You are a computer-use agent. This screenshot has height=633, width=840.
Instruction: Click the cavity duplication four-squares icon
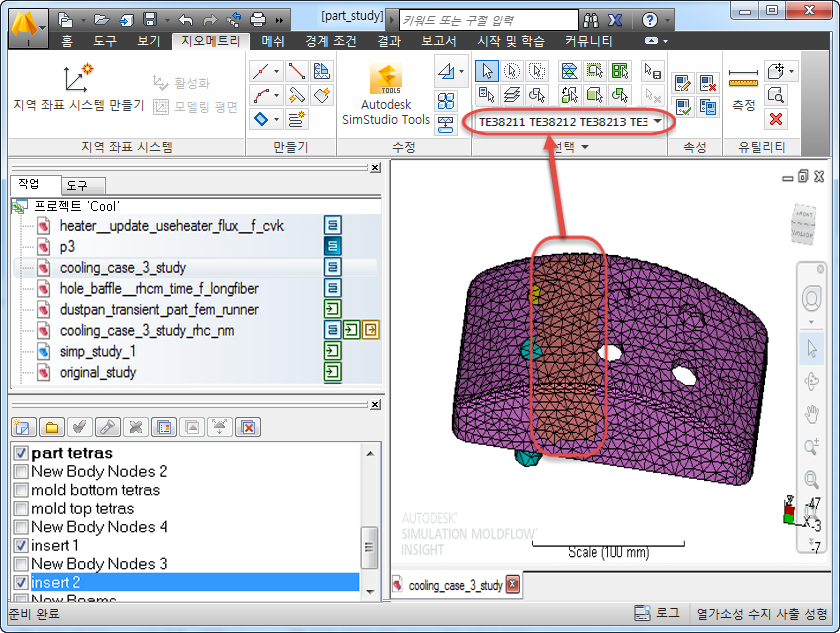pos(446,101)
